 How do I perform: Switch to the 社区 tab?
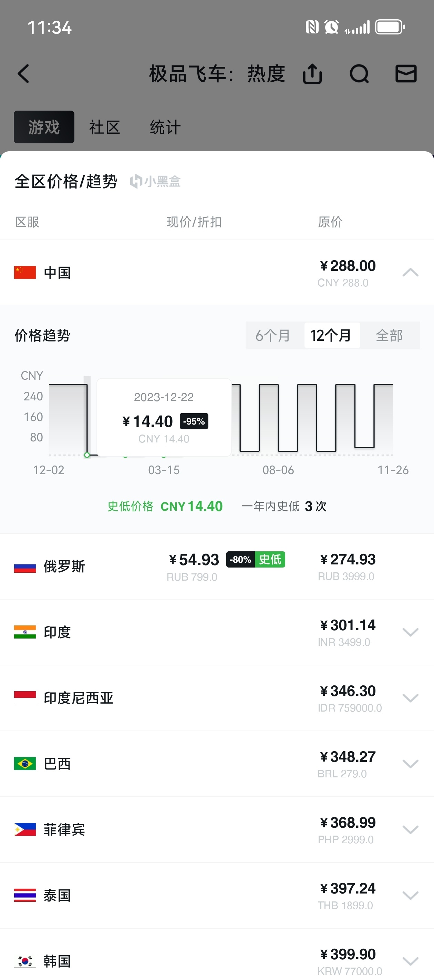click(105, 127)
